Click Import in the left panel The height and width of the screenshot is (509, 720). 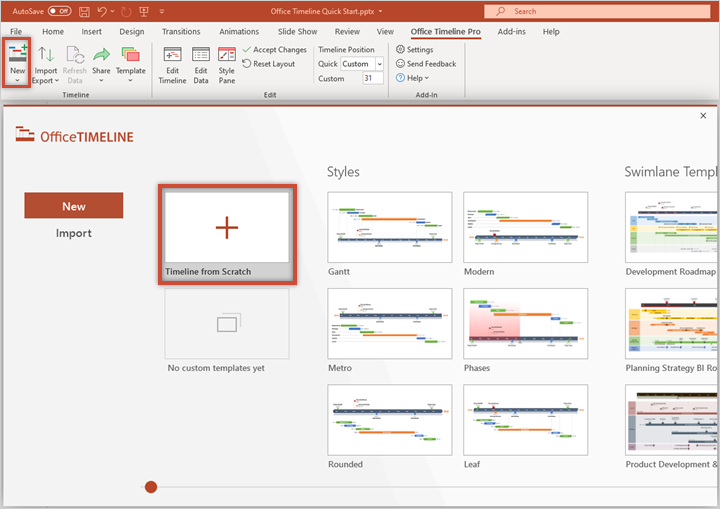click(74, 233)
